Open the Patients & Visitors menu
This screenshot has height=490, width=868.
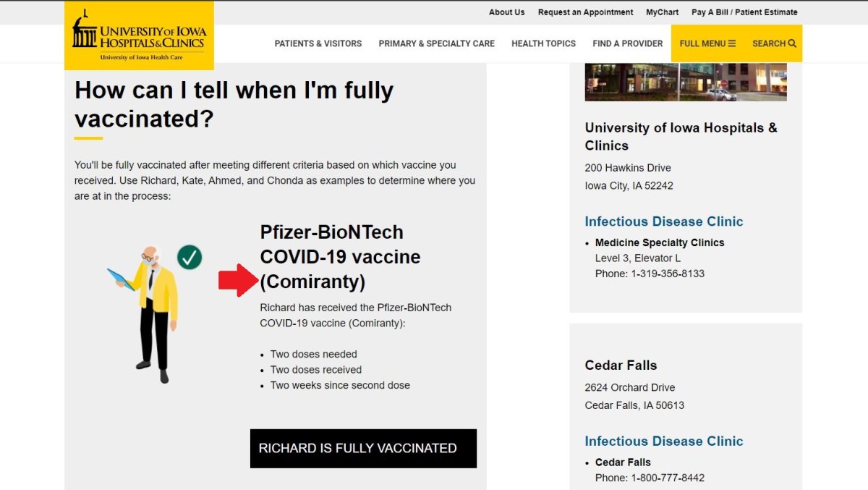click(318, 43)
